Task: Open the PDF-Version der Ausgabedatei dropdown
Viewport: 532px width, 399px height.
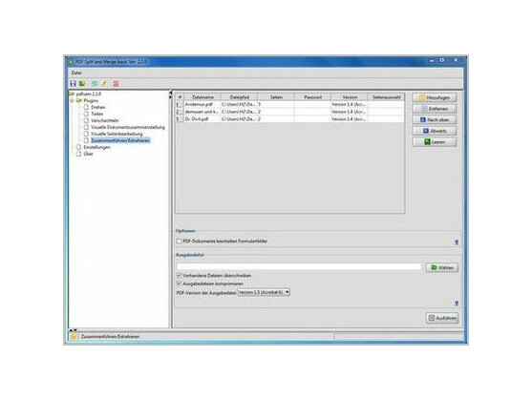Action: coord(264,292)
